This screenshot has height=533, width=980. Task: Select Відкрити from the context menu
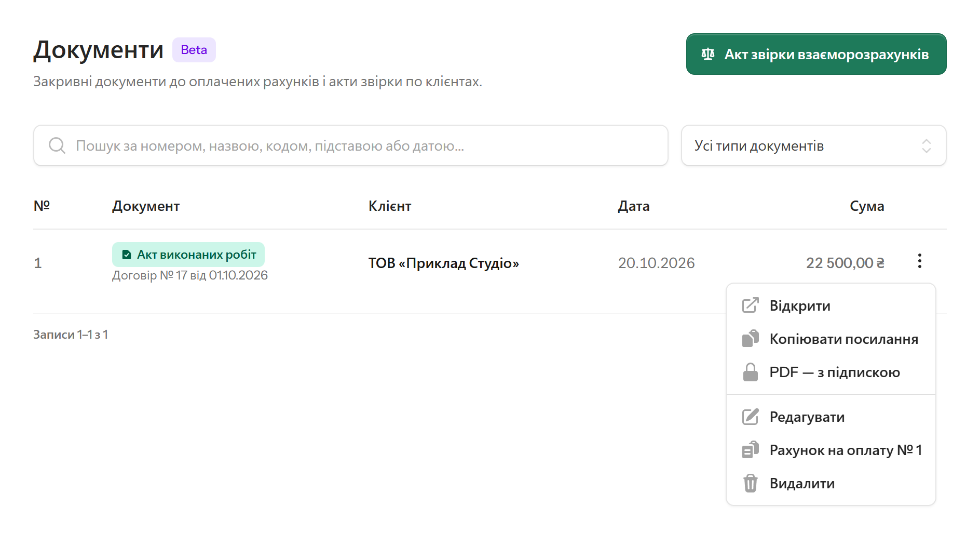(831, 305)
